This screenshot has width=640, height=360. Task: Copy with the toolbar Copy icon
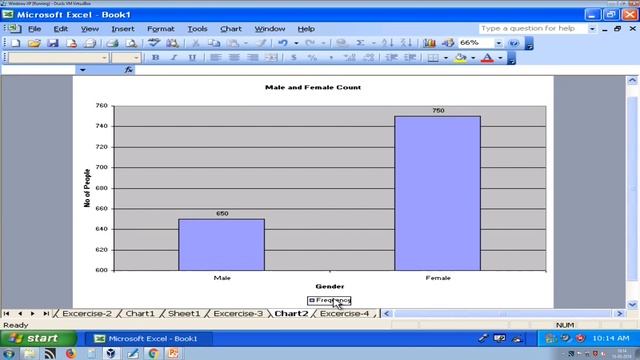pos(213,43)
